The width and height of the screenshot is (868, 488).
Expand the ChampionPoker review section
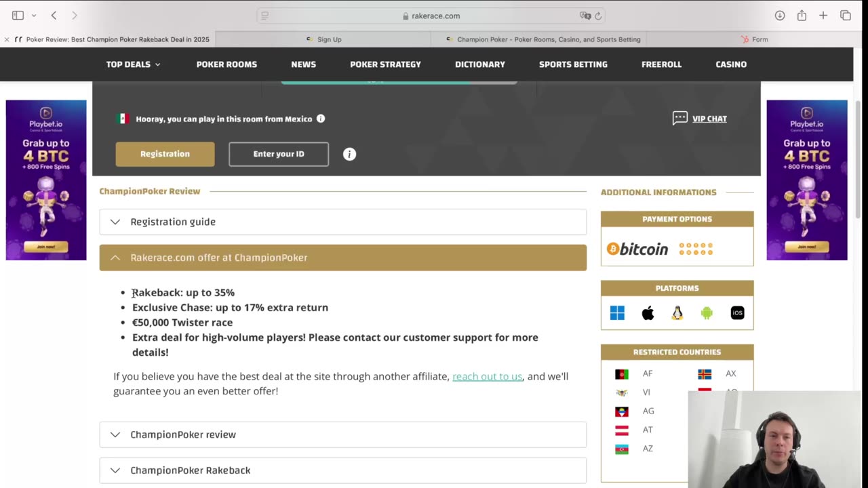[x=342, y=434]
